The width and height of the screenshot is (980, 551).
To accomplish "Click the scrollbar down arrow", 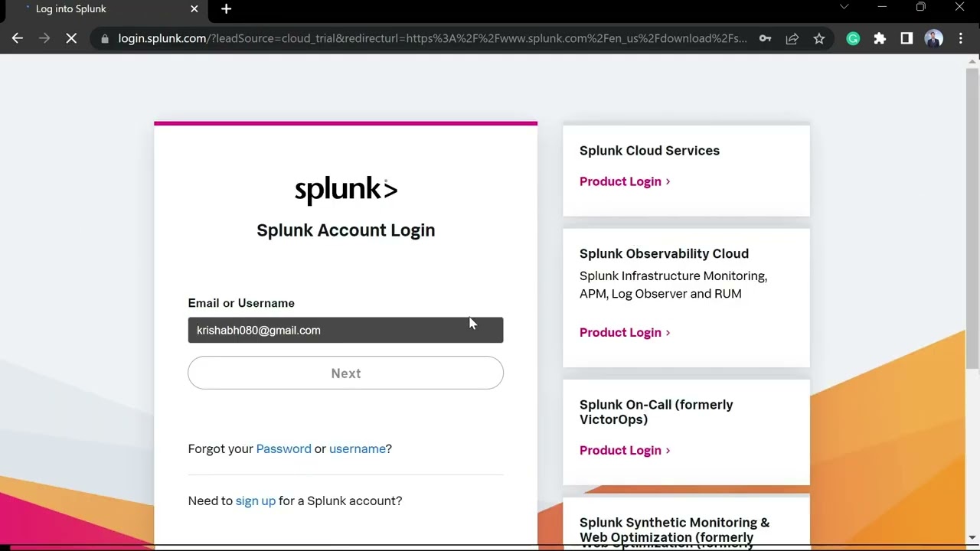I will coord(972,537).
